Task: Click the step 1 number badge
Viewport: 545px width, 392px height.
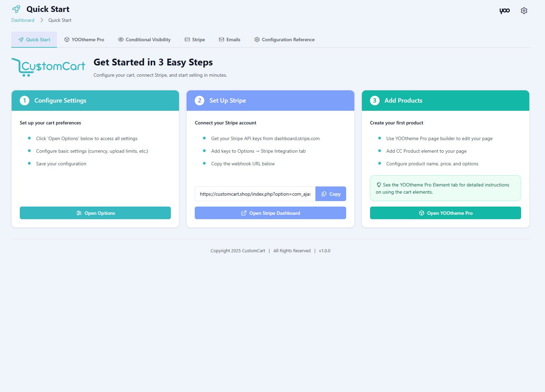Action: coord(25,101)
